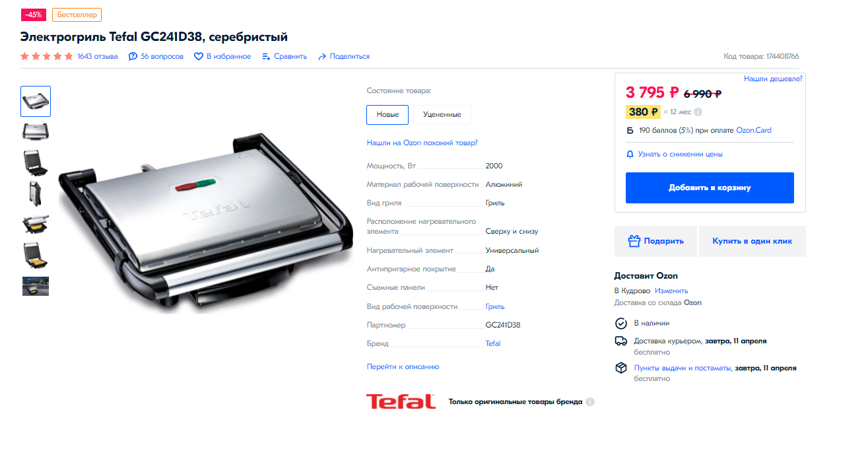Add the grill to cart with Добавить в корзину

pyautogui.click(x=710, y=188)
